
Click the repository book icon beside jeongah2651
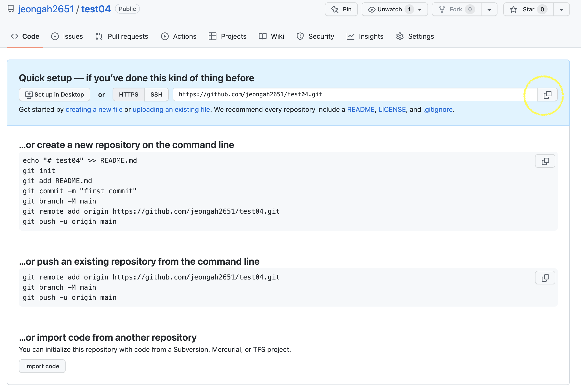coord(11,9)
